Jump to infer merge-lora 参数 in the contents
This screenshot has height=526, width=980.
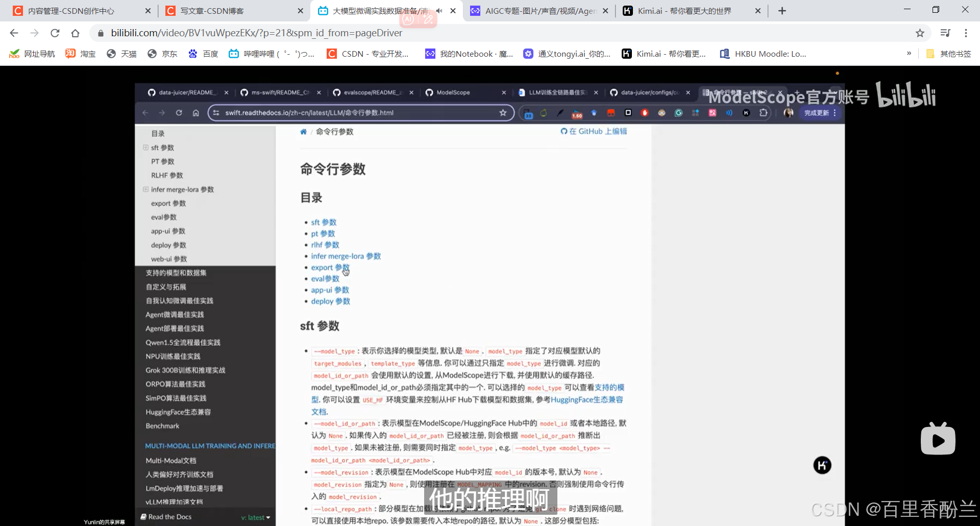coord(346,256)
